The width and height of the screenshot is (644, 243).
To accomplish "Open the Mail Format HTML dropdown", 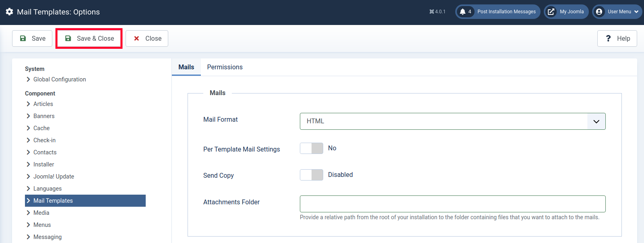I will pyautogui.click(x=453, y=121).
